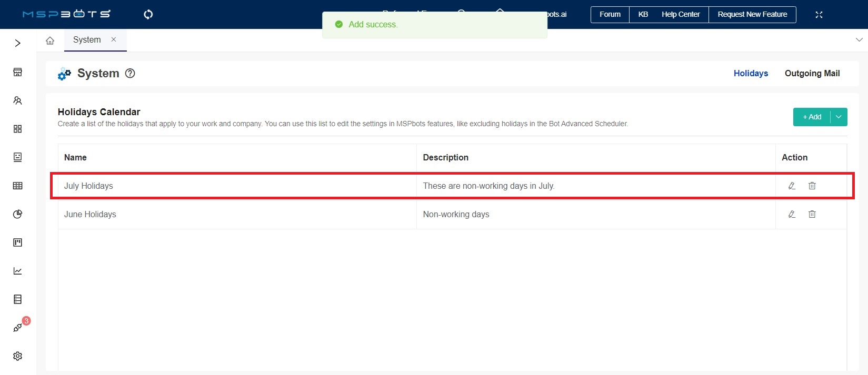868x375 pixels.
Task: Click Request New Feature button
Action: coord(752,15)
